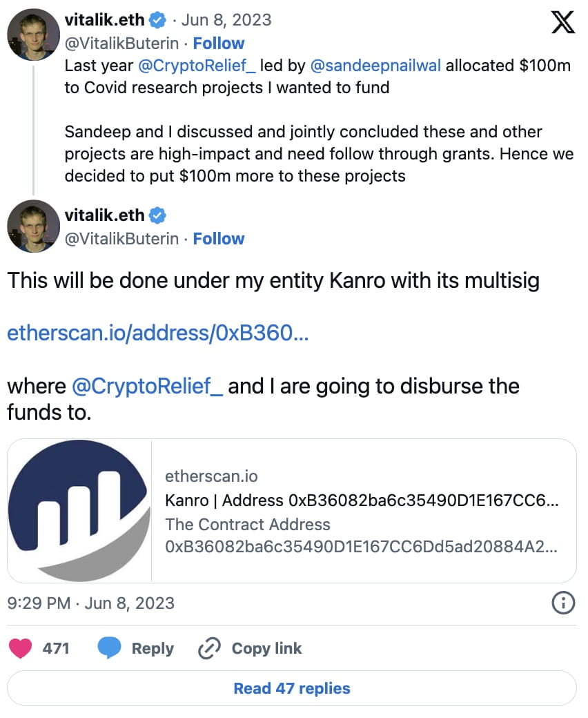Open X homepage via the X logo
This screenshot has height=718, width=588.
562,21
